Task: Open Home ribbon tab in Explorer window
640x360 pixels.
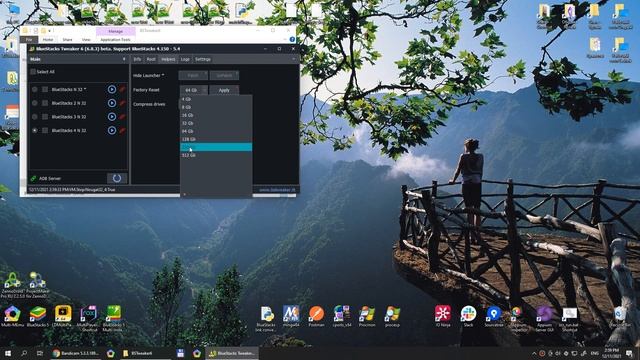Action: 48,40
